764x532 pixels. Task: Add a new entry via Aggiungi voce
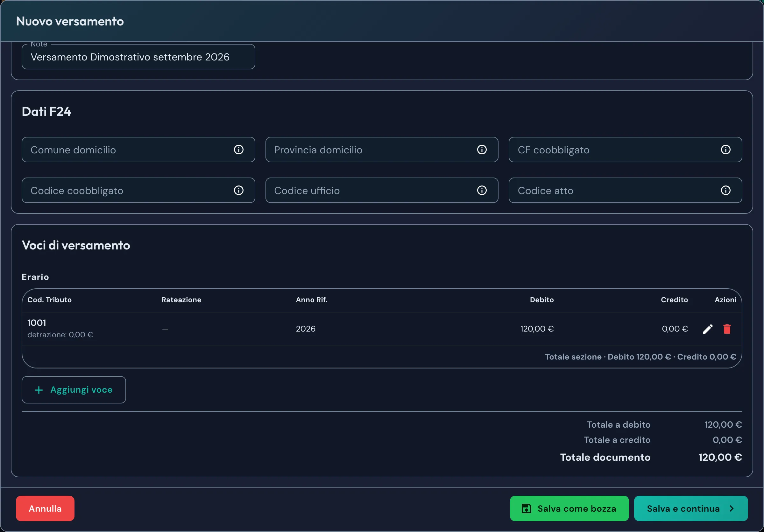74,390
